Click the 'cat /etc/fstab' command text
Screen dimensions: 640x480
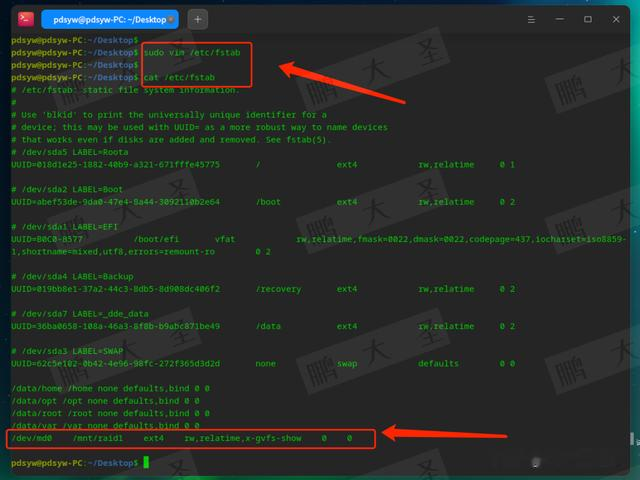(179, 78)
